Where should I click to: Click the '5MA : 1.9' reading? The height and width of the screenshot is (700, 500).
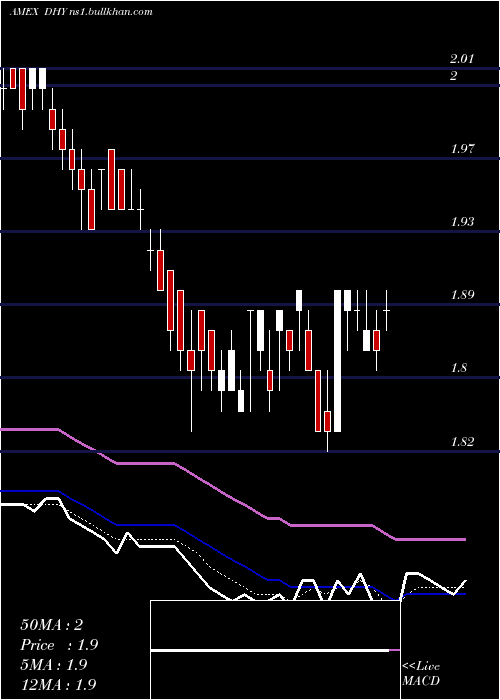coord(54,665)
